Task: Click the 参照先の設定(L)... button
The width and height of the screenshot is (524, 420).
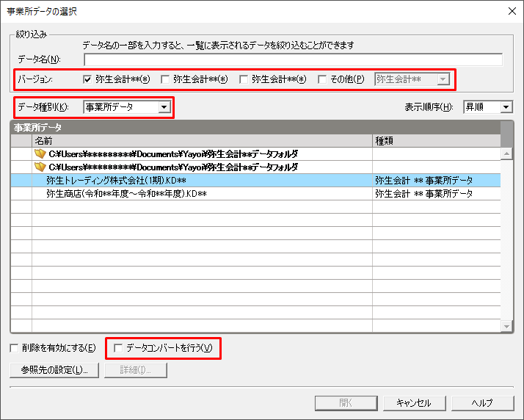Action: coord(54,370)
